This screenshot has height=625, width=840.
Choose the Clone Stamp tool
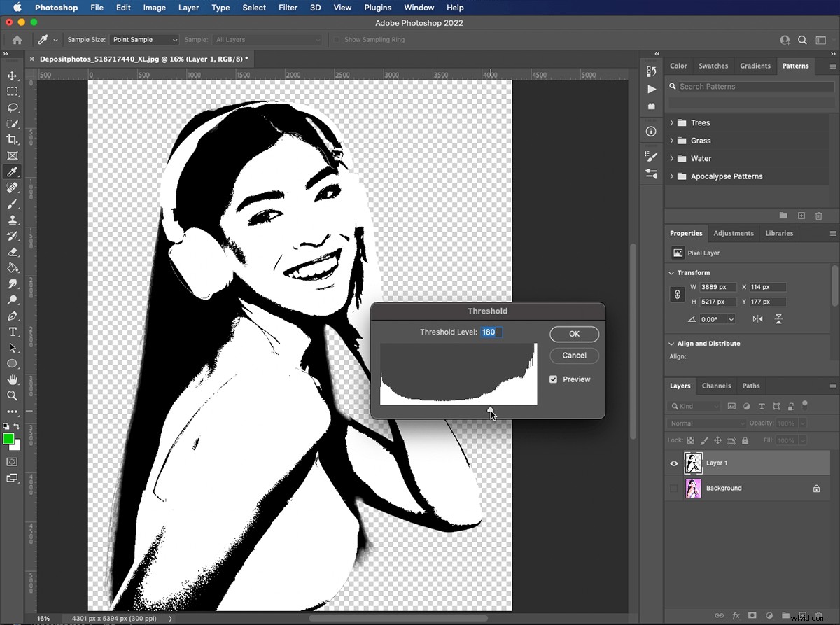(x=12, y=220)
